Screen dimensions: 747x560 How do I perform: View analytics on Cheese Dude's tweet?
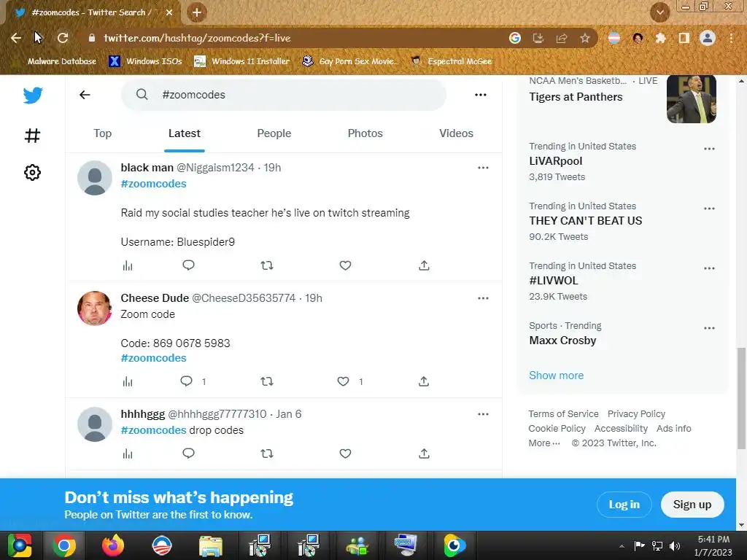(128, 381)
